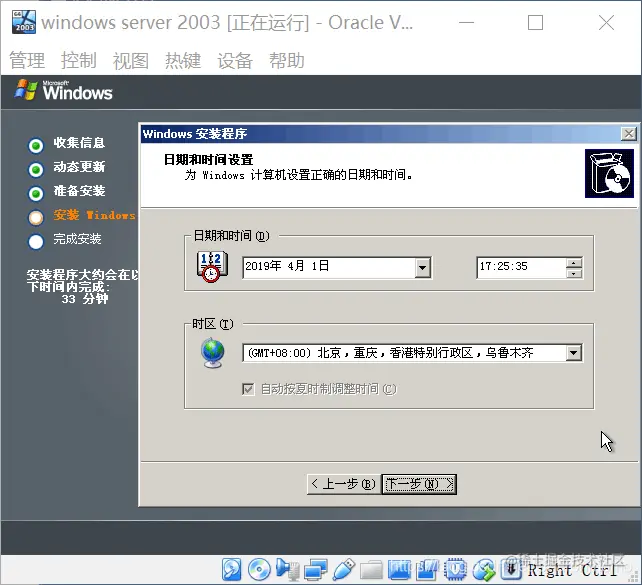Open the 视图 menu

(x=131, y=61)
